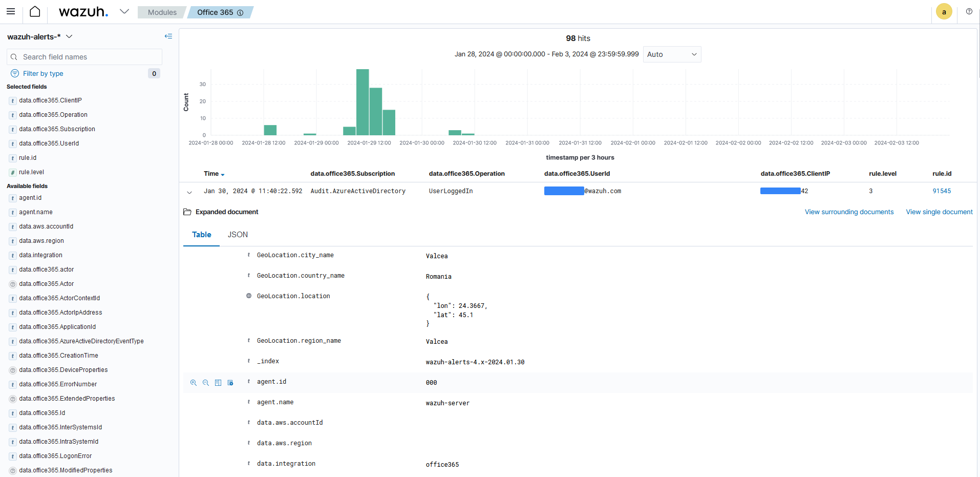
Task: Click the folder icon beside Expanded document
Action: (x=187, y=212)
